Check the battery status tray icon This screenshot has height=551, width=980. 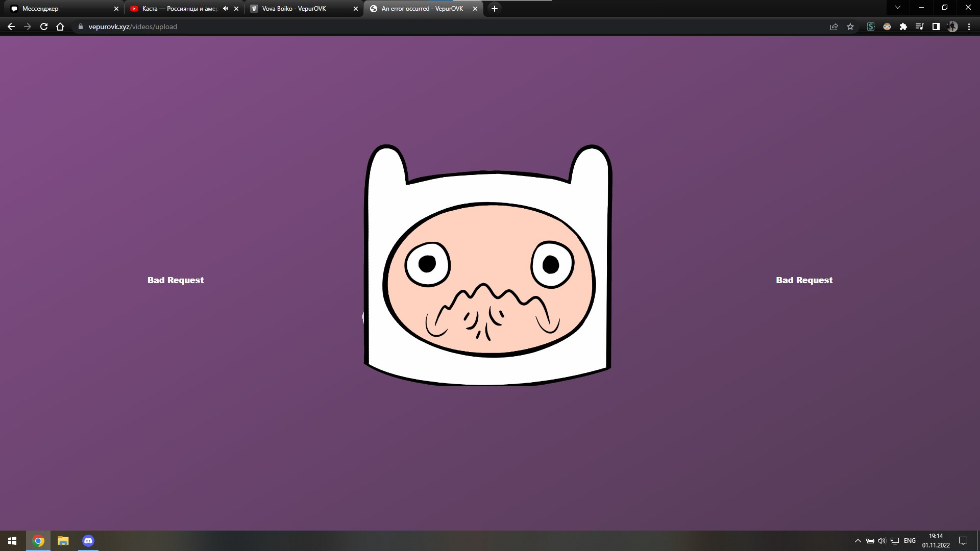click(870, 541)
